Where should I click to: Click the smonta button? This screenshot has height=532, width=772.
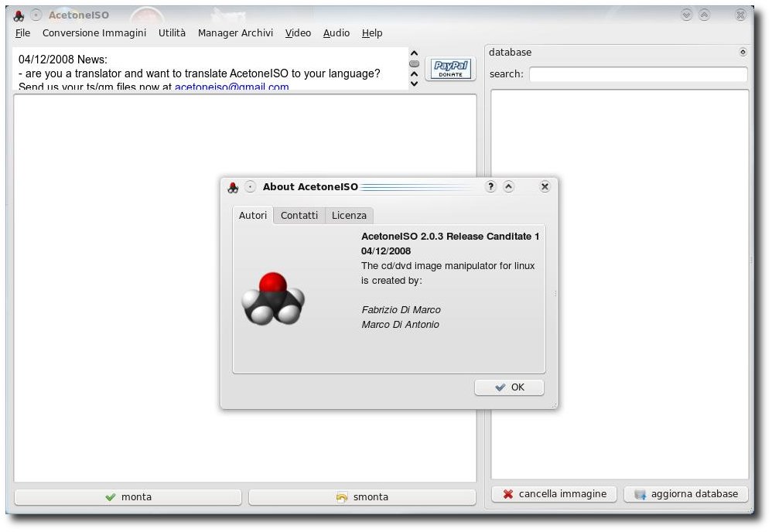[362, 497]
